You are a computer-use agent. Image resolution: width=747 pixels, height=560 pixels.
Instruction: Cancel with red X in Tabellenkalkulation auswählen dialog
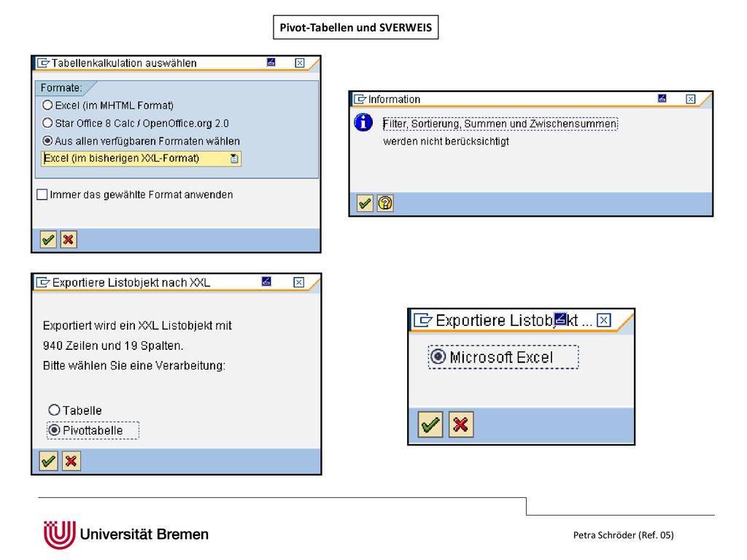69,239
